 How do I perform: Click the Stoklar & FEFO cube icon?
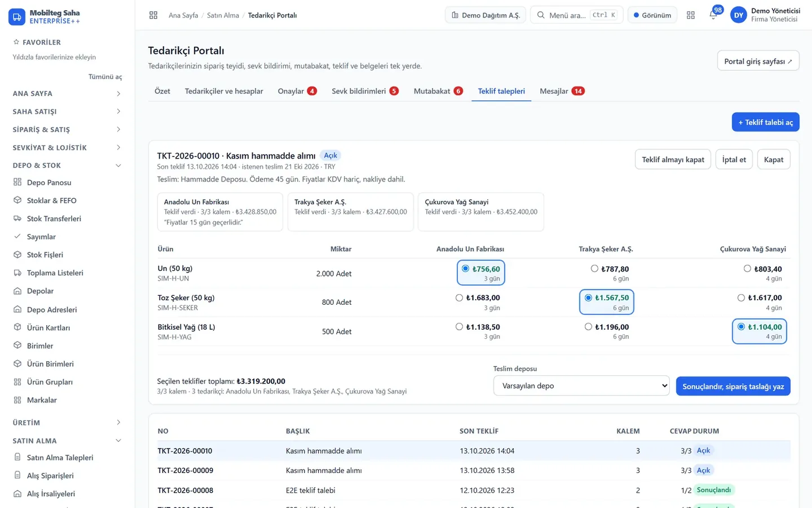pos(17,200)
